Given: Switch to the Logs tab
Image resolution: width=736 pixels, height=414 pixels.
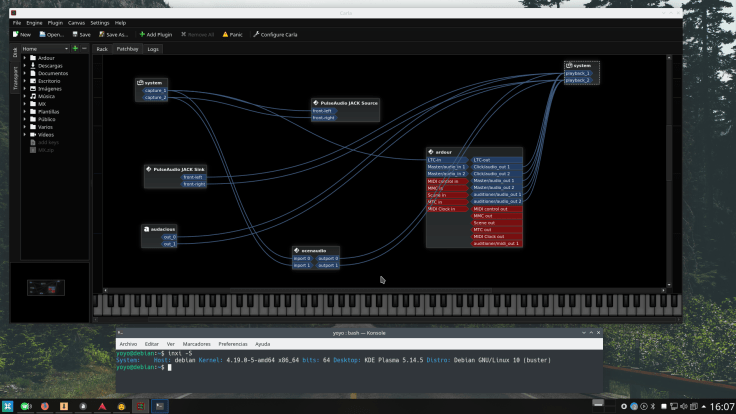Looking at the screenshot, I should tap(153, 48).
